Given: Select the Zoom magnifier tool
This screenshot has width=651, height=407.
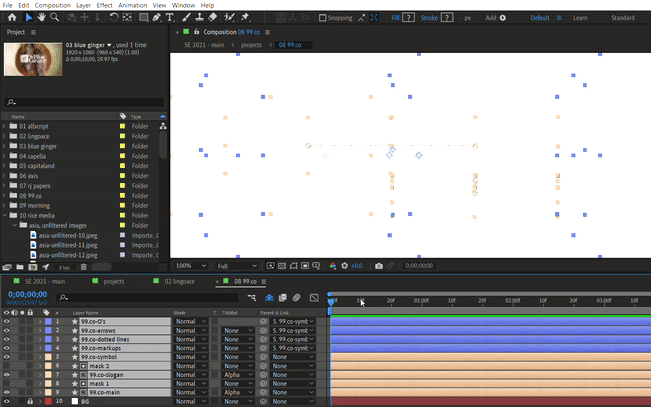Looking at the screenshot, I should click(x=54, y=17).
